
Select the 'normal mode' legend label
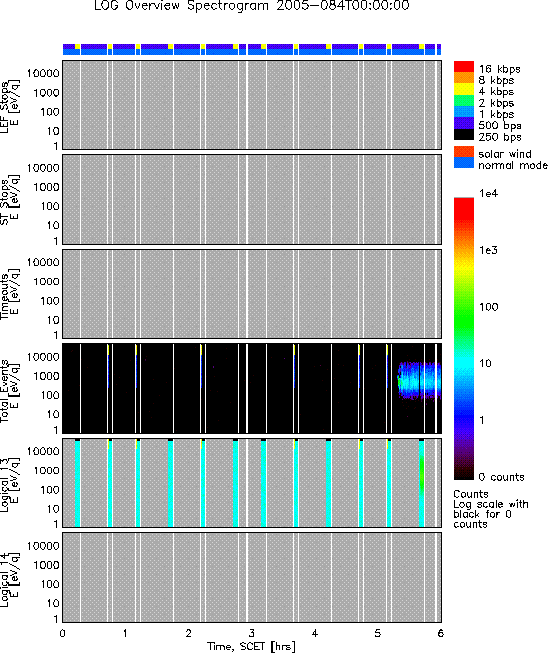(513, 165)
